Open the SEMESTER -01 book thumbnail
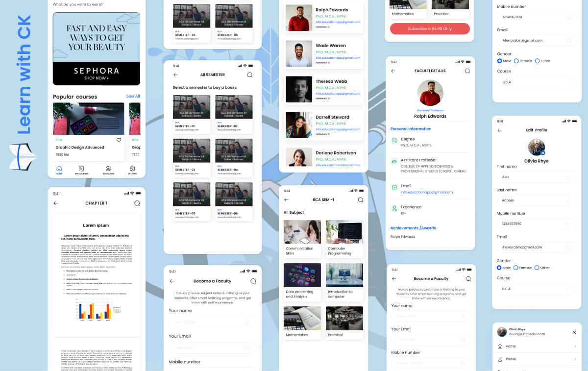The height and width of the screenshot is (371, 588). tap(192, 107)
